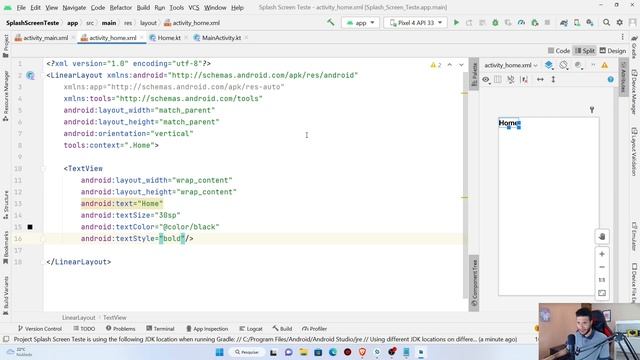Open the Profiler tool window
The height and width of the screenshot is (360, 640).
[x=315, y=329]
